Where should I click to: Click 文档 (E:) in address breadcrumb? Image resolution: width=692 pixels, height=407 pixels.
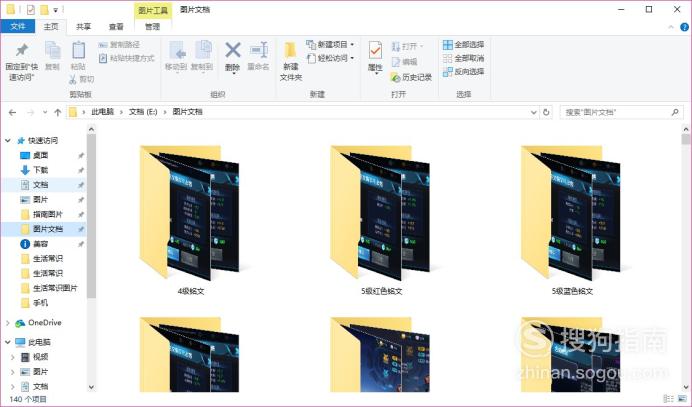click(143, 112)
